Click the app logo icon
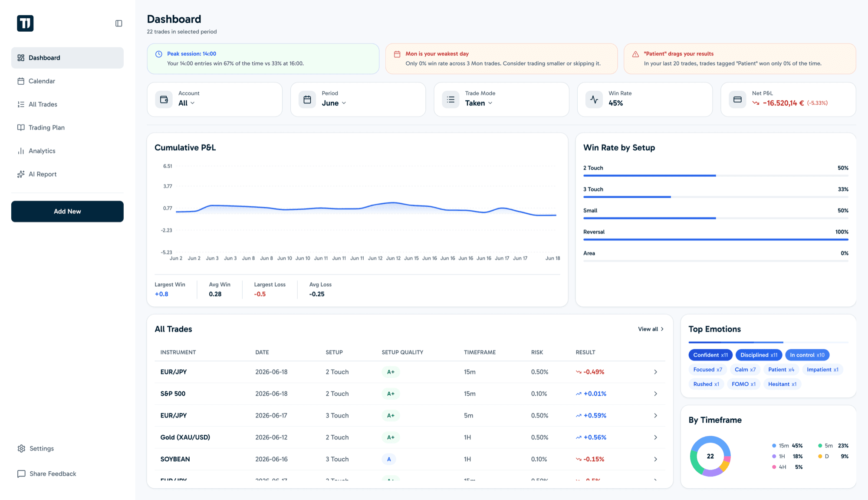868x500 pixels. click(x=25, y=23)
